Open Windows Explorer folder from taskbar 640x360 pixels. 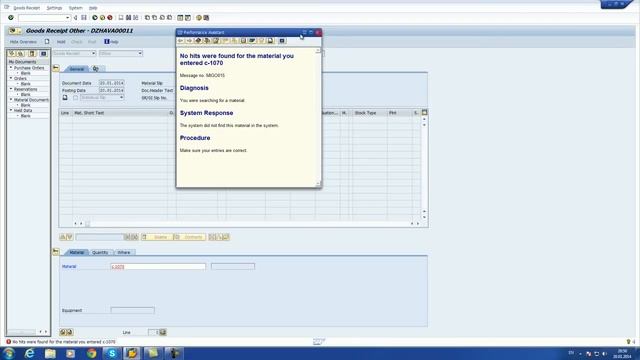[50, 353]
